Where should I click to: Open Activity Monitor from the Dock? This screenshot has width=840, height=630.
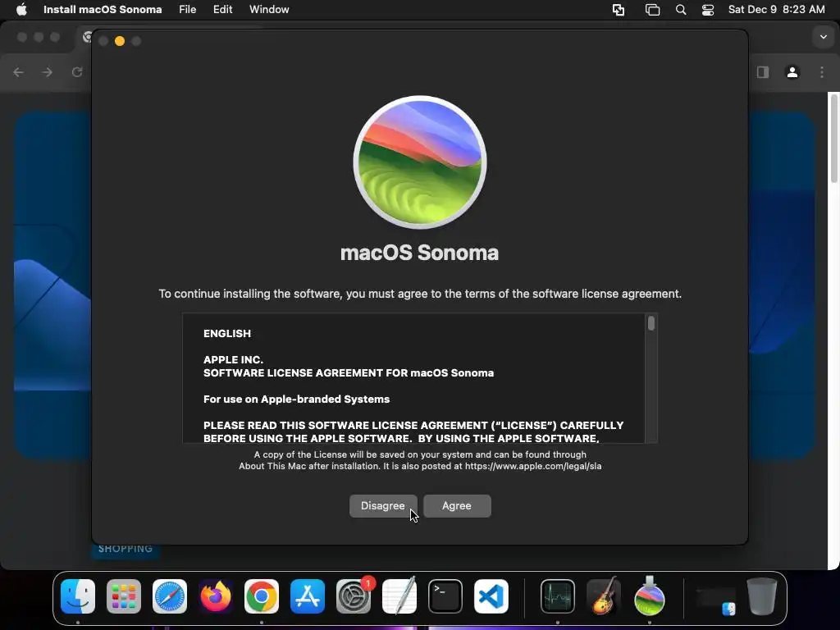pyautogui.click(x=558, y=596)
